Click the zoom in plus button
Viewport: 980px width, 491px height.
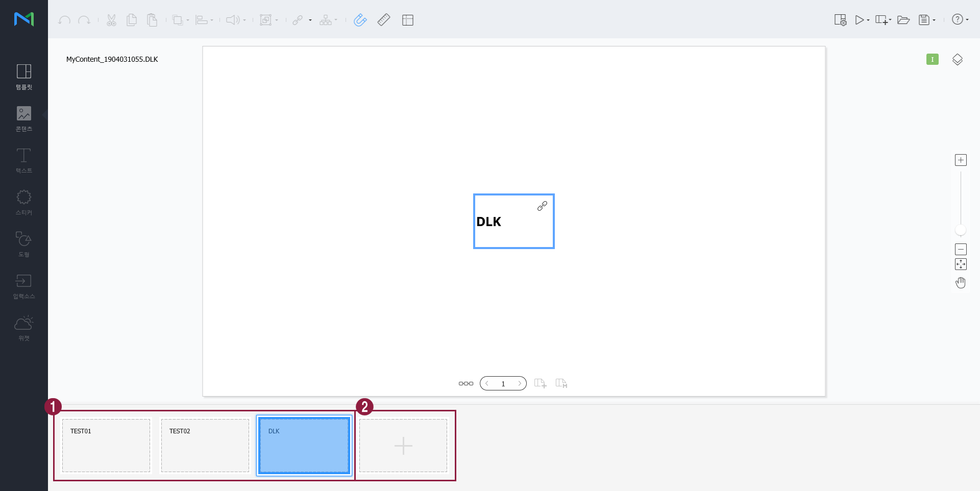[961, 160]
